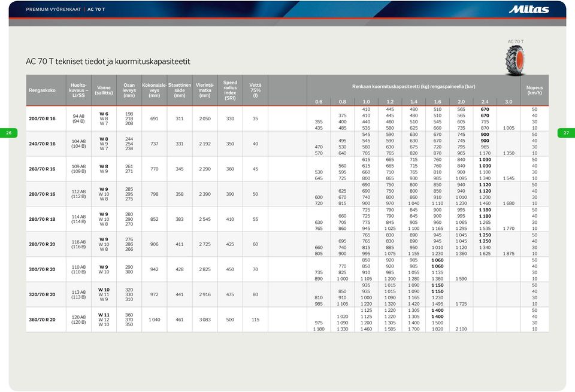Go to previous page 26 button
The height and width of the screenshot is (392, 575).
[9, 133]
